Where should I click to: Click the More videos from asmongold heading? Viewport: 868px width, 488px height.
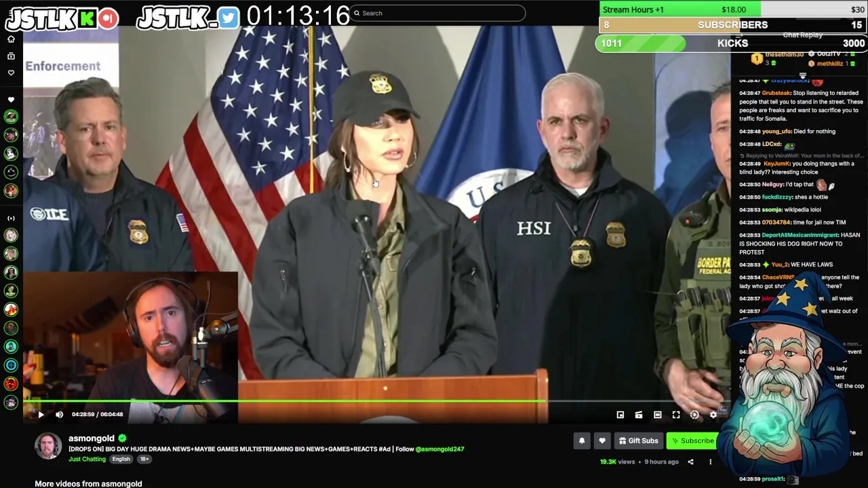coord(88,483)
